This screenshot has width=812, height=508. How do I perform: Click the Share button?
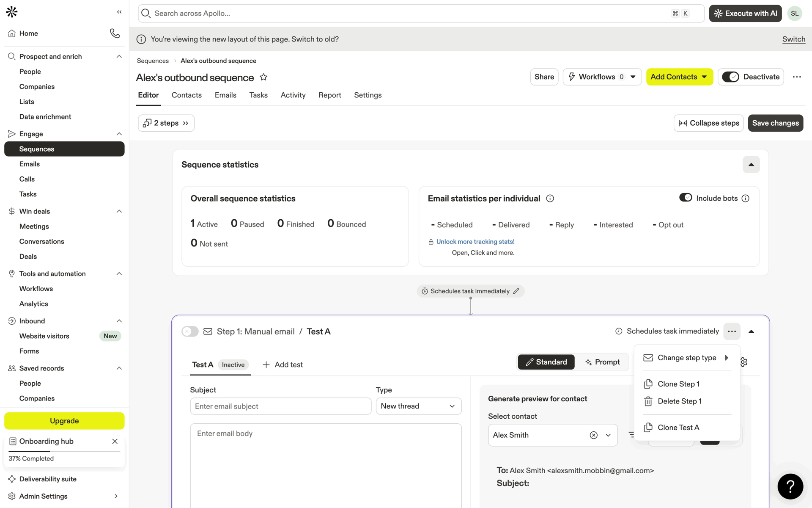point(544,77)
